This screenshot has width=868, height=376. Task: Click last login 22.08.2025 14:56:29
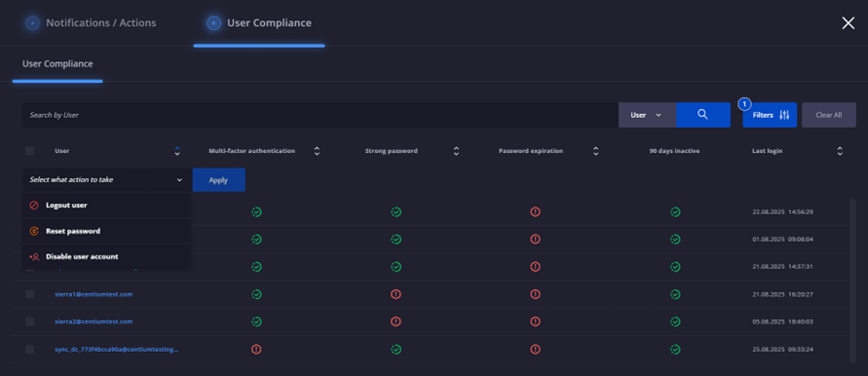coord(782,211)
